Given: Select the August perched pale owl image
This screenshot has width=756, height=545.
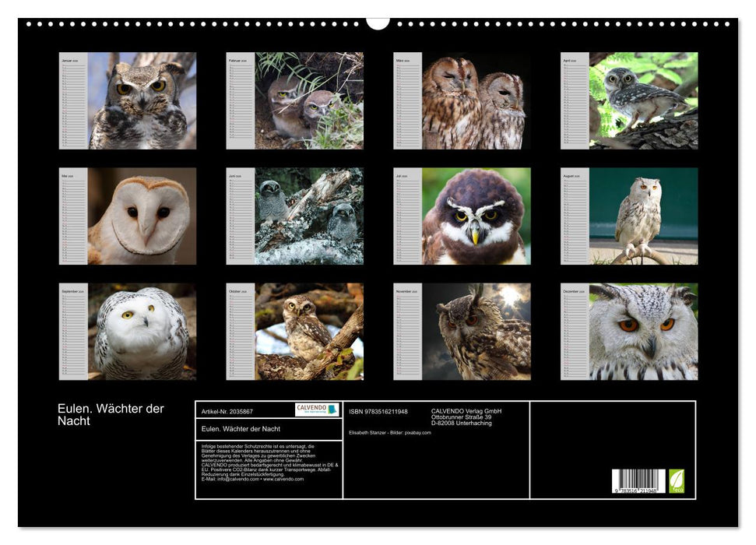Looking at the screenshot, I should pyautogui.click(x=643, y=216).
